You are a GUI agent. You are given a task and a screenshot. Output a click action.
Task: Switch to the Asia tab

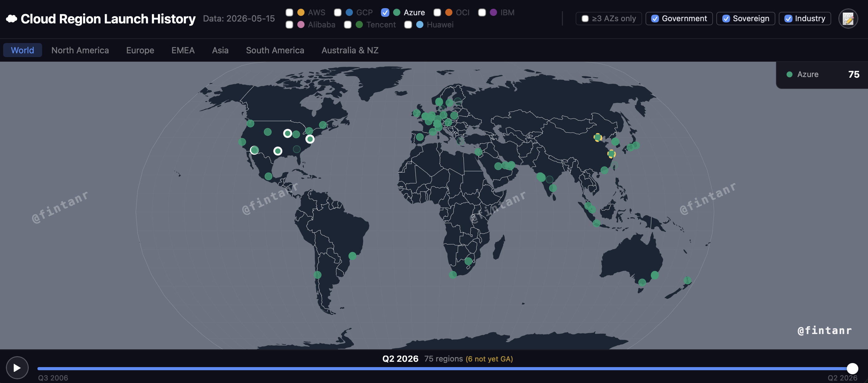point(220,50)
